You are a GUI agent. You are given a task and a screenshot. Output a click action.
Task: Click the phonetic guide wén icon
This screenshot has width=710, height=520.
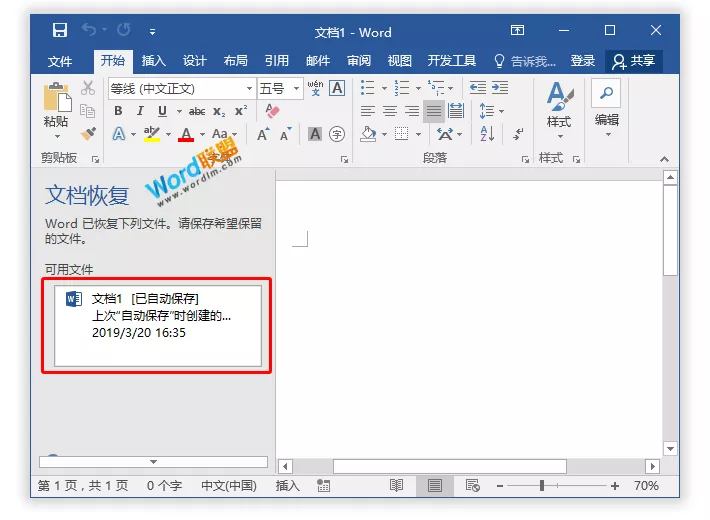(x=315, y=88)
